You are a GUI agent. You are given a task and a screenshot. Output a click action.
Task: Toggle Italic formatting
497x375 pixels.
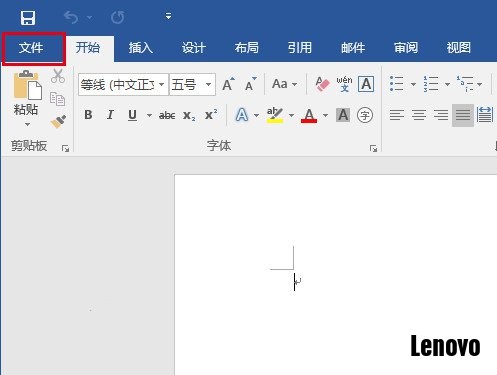[110, 115]
